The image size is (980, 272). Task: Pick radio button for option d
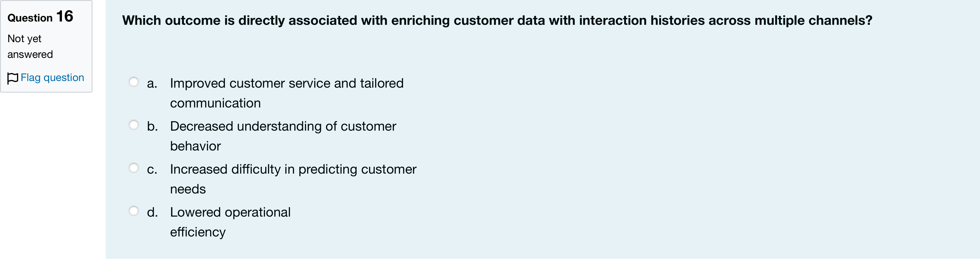click(134, 211)
